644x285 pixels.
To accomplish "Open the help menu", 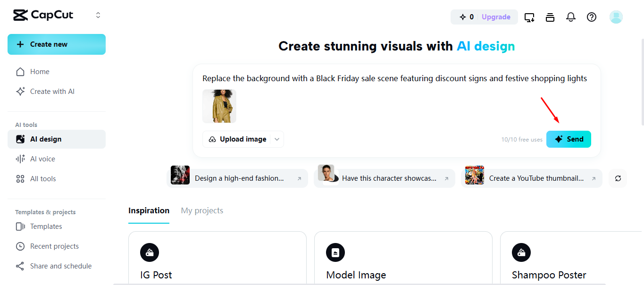I will coord(591,17).
